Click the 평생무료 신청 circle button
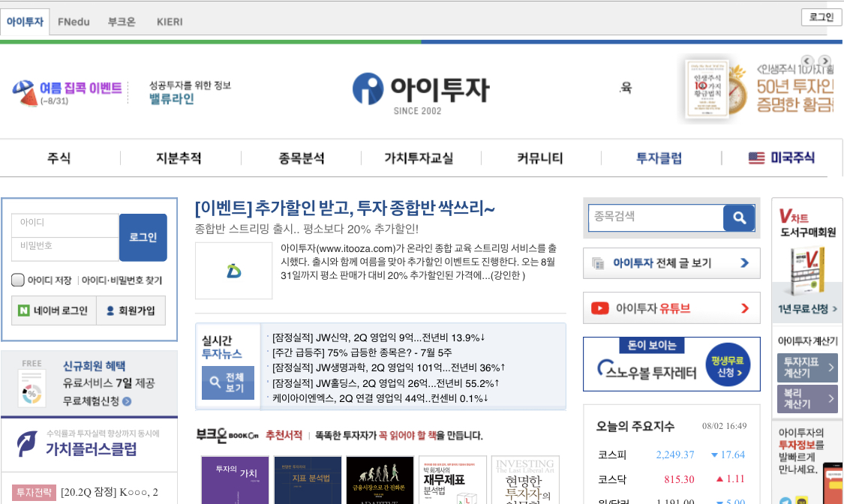 (728, 364)
